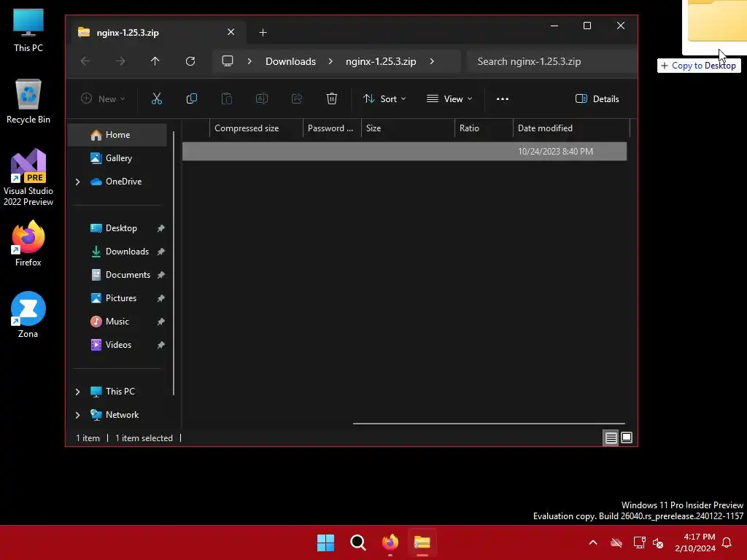Click the nginx-1.25.3.zip breadcrumb
Screen dimensions: 747x560
point(381,61)
